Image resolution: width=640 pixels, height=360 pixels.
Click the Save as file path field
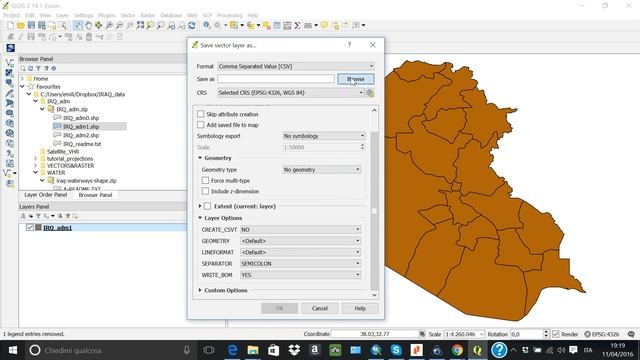click(276, 79)
